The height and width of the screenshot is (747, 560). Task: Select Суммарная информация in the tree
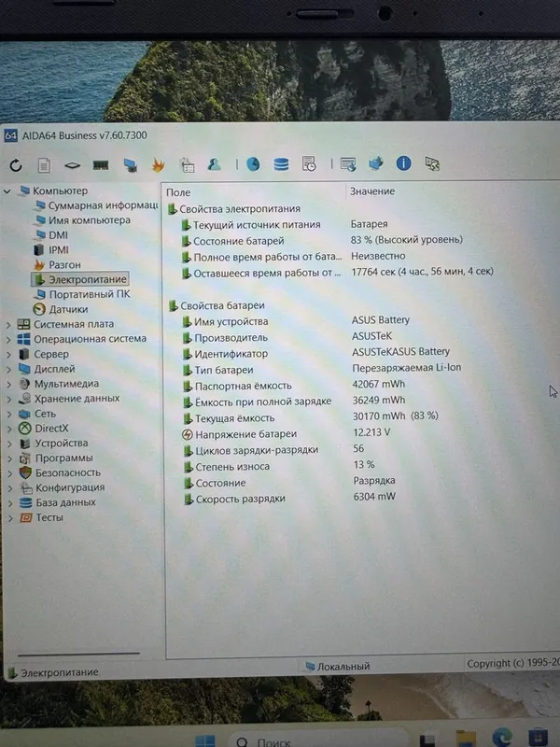click(x=97, y=205)
